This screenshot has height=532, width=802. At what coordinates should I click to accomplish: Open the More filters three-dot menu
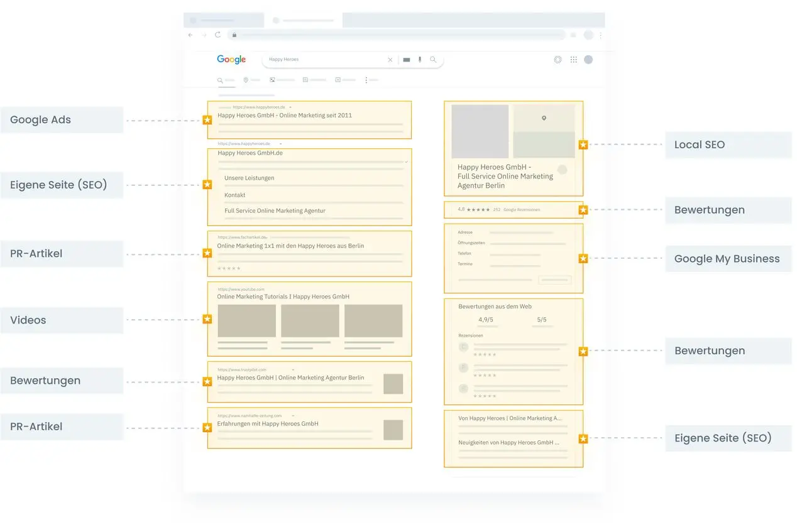tap(366, 80)
